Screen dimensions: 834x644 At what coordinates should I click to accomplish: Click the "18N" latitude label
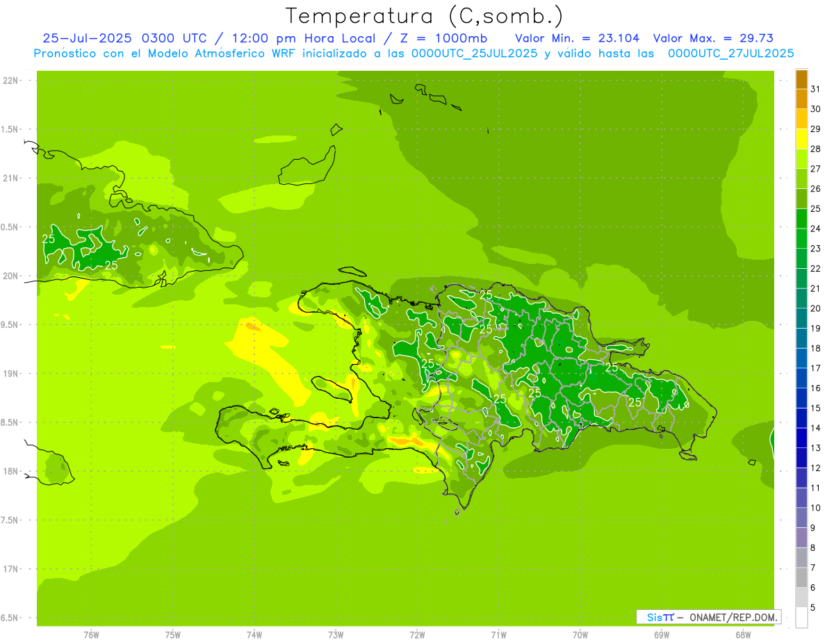coord(11,471)
